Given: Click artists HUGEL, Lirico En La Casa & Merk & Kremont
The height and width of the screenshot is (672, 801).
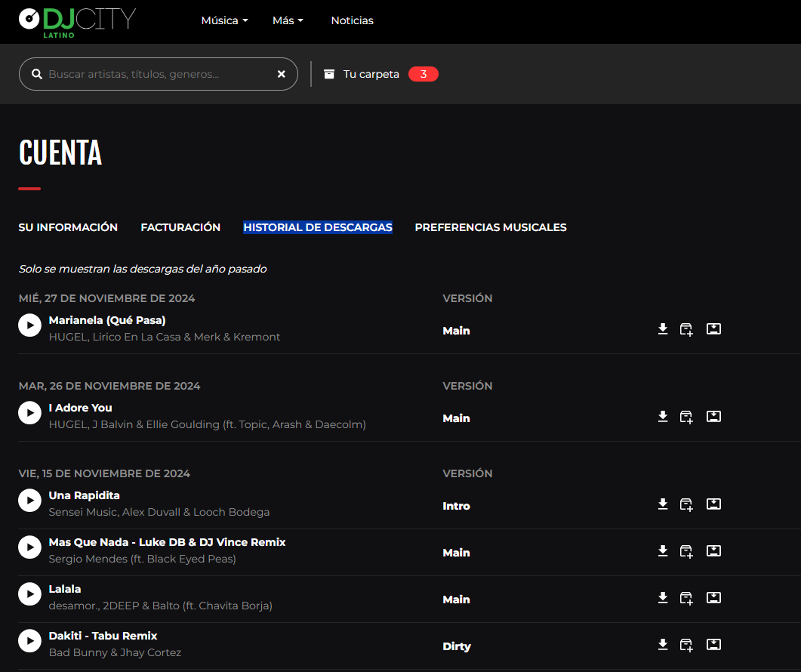Looking at the screenshot, I should (x=165, y=338).
